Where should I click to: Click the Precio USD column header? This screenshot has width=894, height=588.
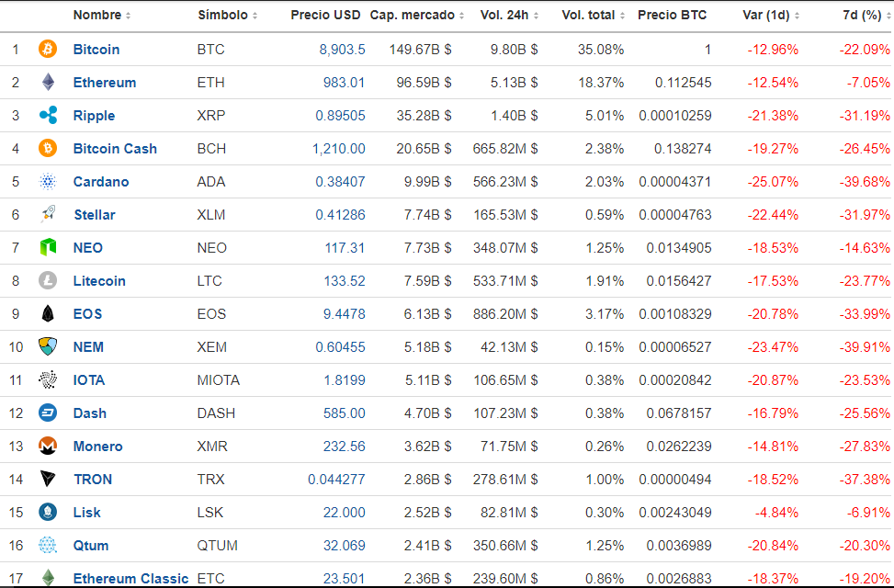(325, 15)
